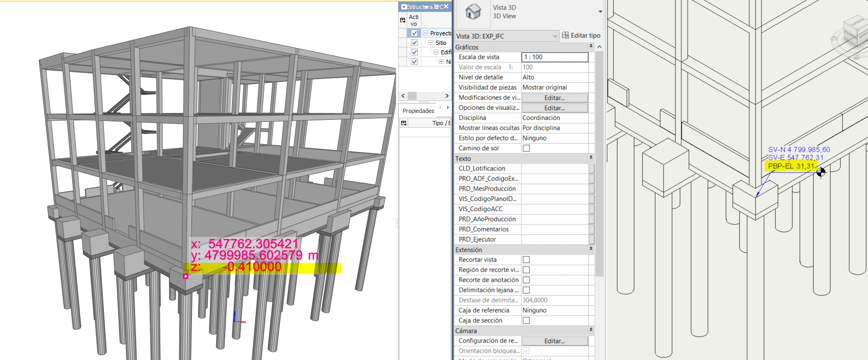Click the pink picked point marker on footing
This screenshot has width=868, height=360.
186,276
